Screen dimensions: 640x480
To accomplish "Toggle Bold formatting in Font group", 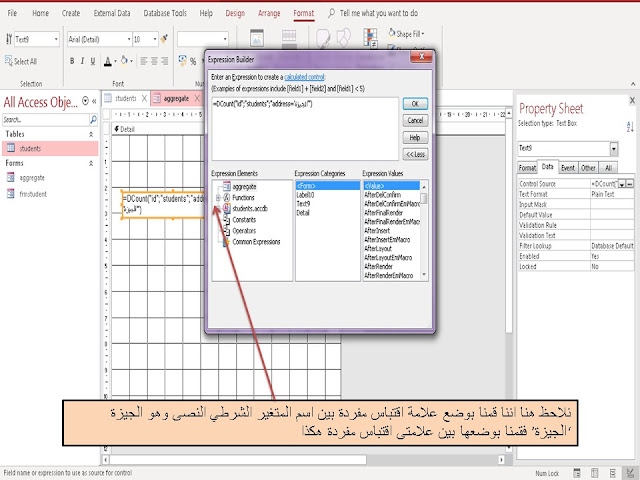I will point(72,61).
